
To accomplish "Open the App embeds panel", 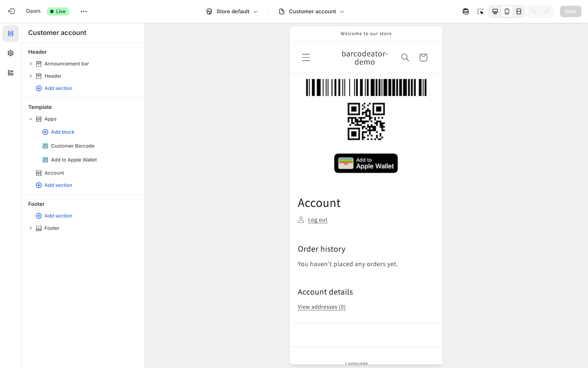I will 10,72.
